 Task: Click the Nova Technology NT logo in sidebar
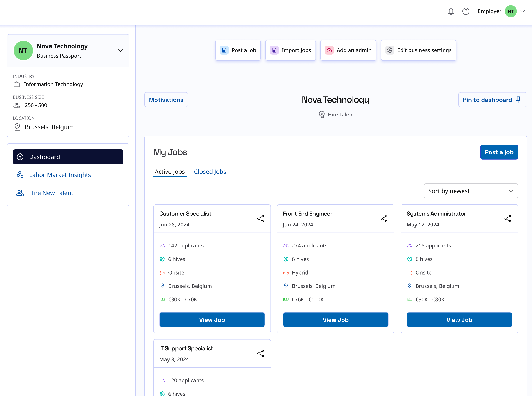point(23,51)
